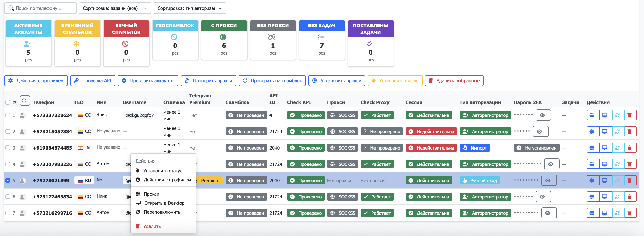
Task: Click the globe proxy icon in row 7
Action: pos(592,213)
